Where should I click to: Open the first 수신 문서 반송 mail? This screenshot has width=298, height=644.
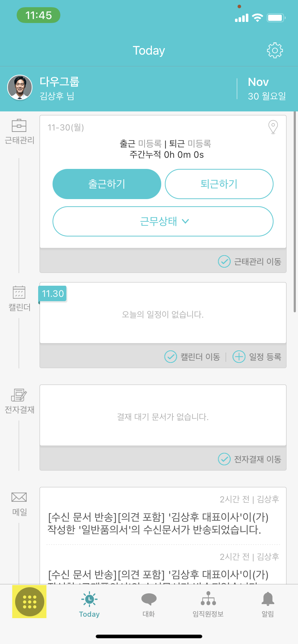[158, 523]
